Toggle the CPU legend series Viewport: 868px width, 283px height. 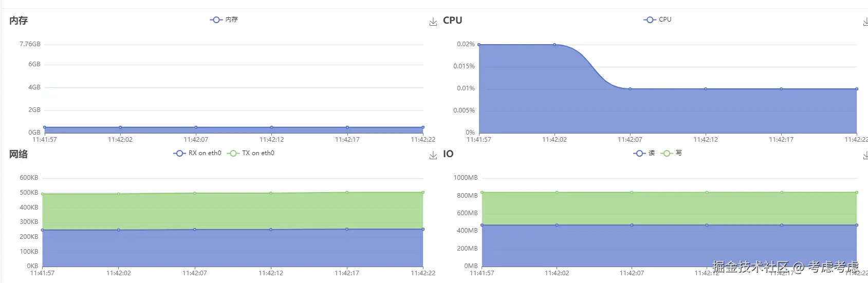click(658, 20)
